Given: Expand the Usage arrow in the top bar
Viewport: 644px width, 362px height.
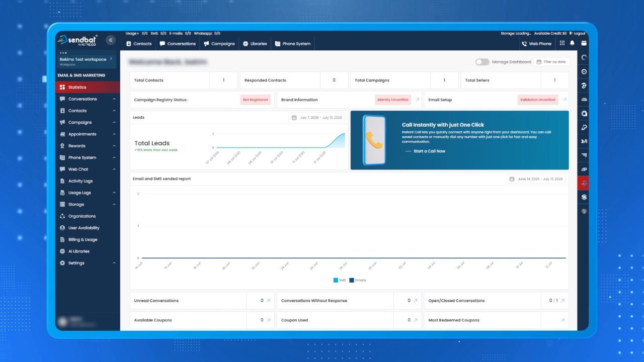Looking at the screenshot, I should 138,34.
